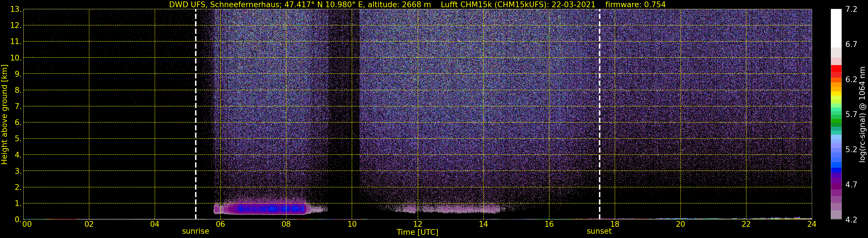Click the white dashed sunset marker line
The image size is (868, 238).
600,114
